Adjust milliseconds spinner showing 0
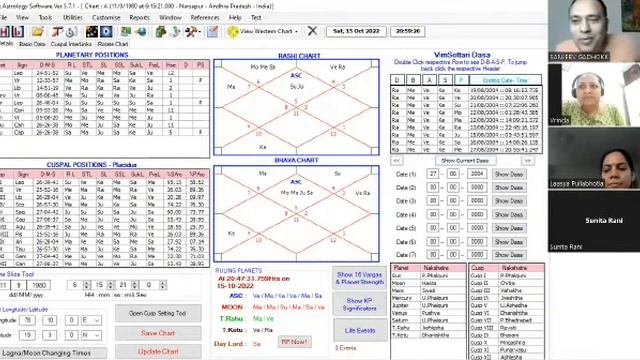Image resolution: width=640 pixels, height=360 pixels. click(x=162, y=285)
